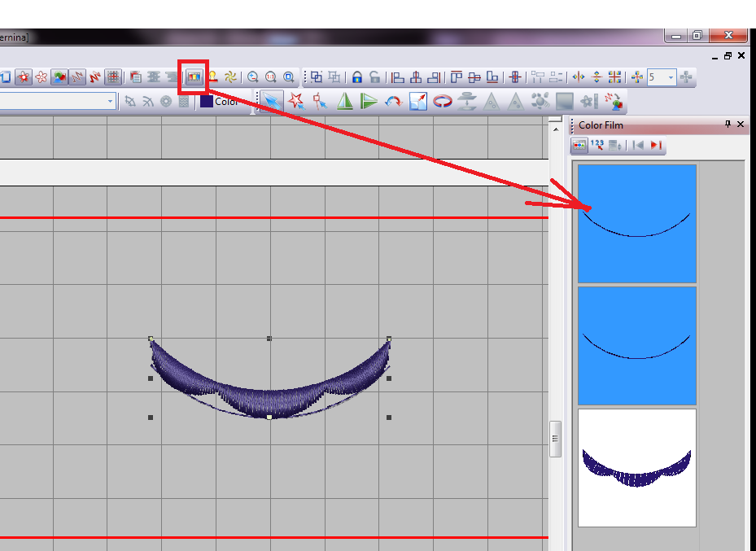Click the Mirror Vertical green triangle icon
The image size is (756, 551).
[369, 101]
